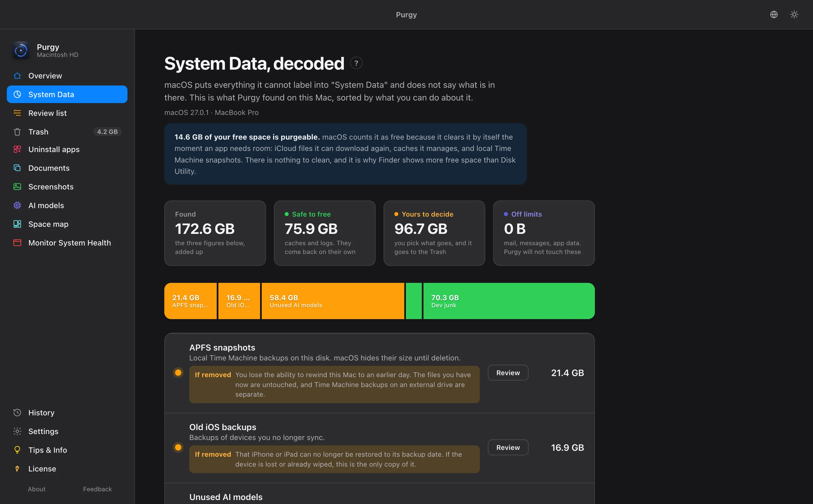Viewport: 813px width, 504px height.
Task: Click the Review button for Old iOS backups
Action: 508,447
